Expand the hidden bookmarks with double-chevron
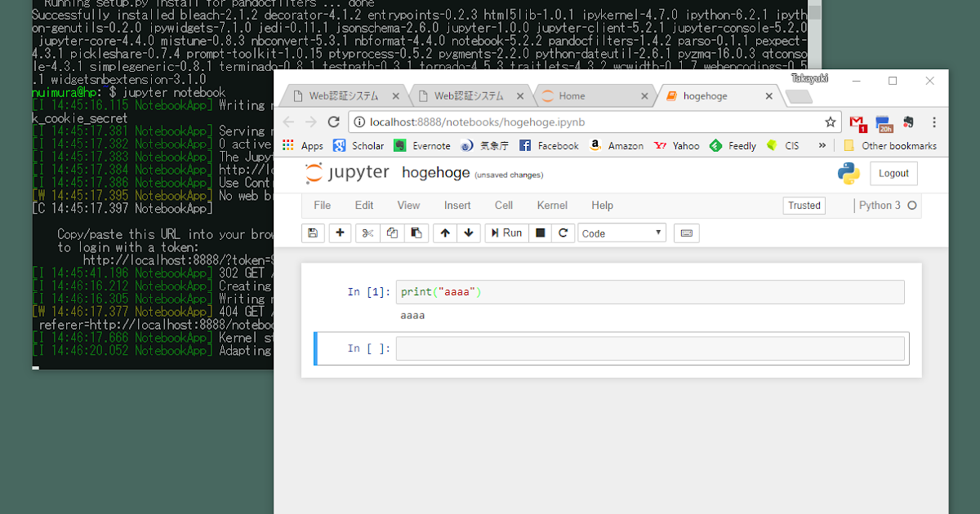 (x=822, y=145)
